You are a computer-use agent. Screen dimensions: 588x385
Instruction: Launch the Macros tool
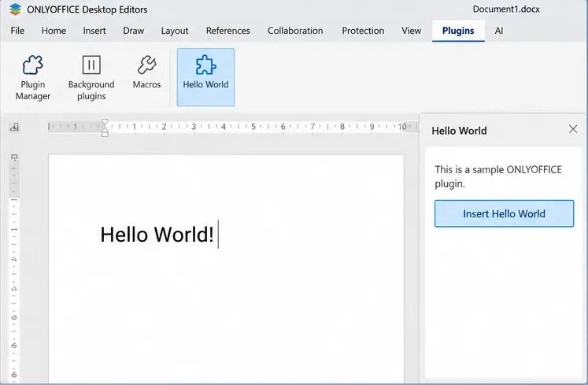click(x=146, y=72)
